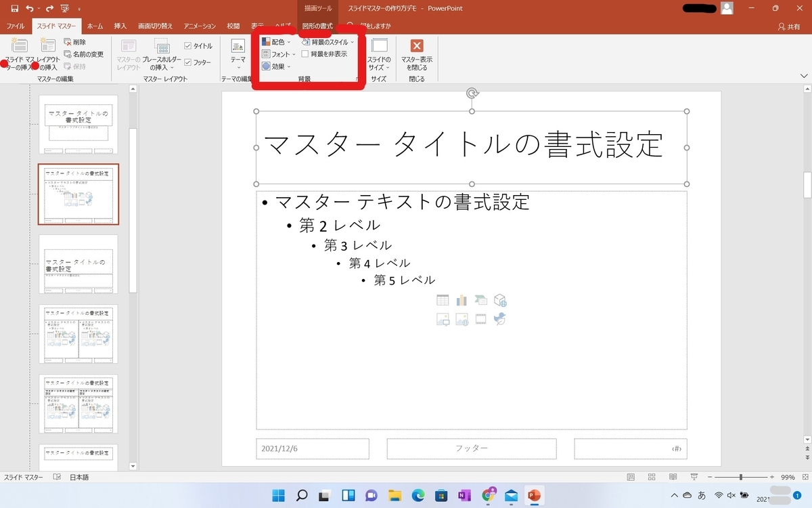Close Master View (マスター表示を閉じる)
This screenshot has width=812, height=508.
[x=417, y=54]
